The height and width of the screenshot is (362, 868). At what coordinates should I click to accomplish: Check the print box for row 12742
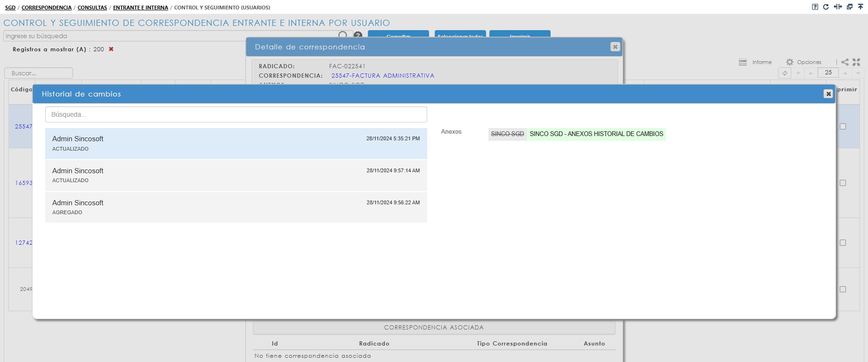click(843, 242)
